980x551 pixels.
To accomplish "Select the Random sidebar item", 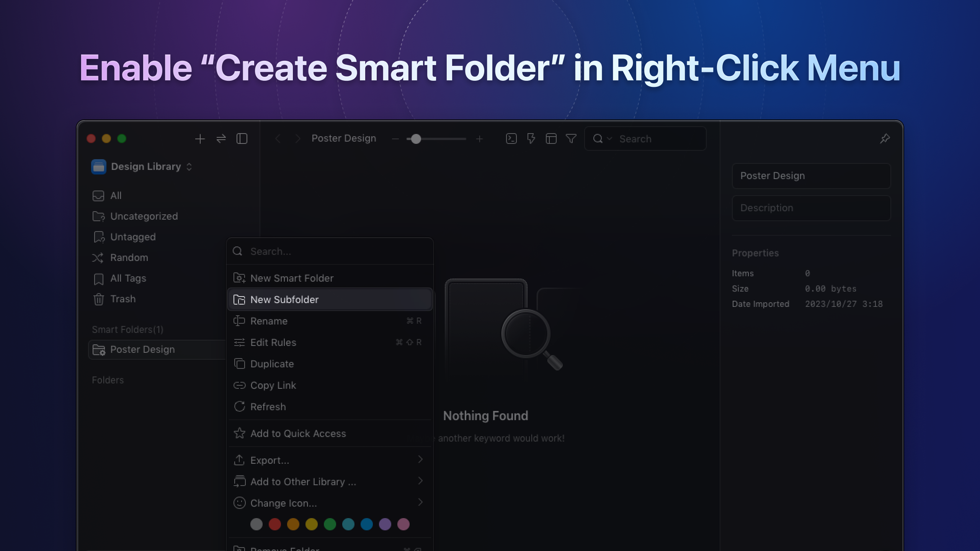I will pos(129,258).
